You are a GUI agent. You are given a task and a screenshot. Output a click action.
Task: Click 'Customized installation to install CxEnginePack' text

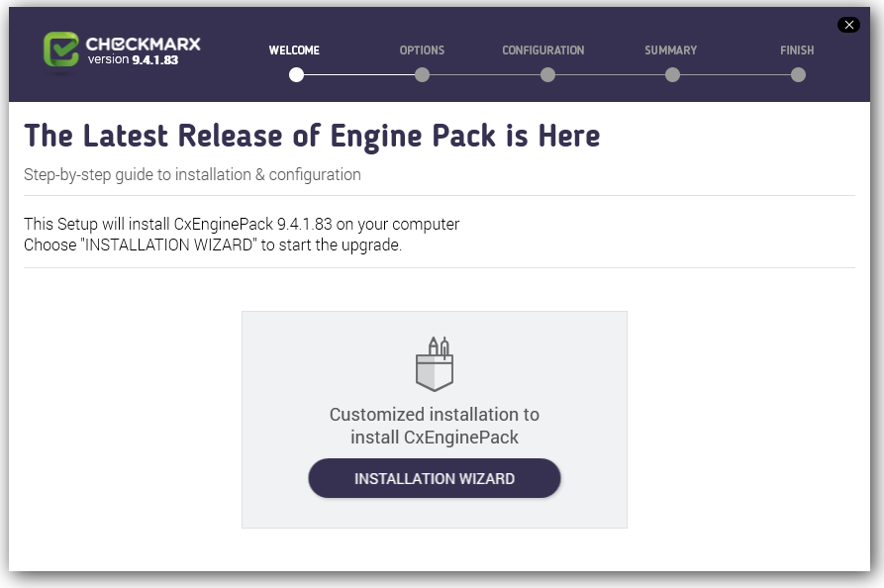pos(435,426)
